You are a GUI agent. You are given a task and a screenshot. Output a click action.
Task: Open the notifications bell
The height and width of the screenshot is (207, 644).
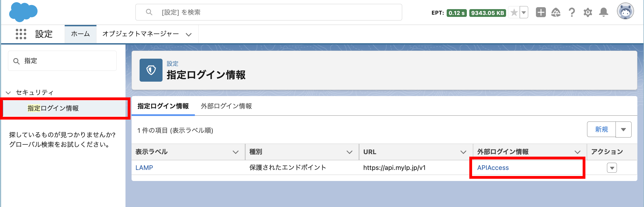tap(603, 12)
